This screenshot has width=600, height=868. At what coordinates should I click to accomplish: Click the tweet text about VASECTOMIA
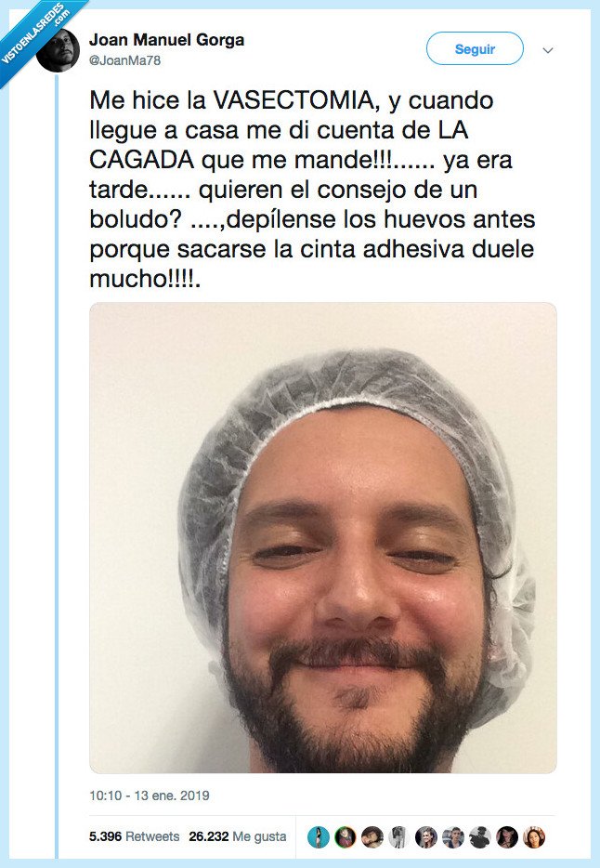click(x=312, y=190)
